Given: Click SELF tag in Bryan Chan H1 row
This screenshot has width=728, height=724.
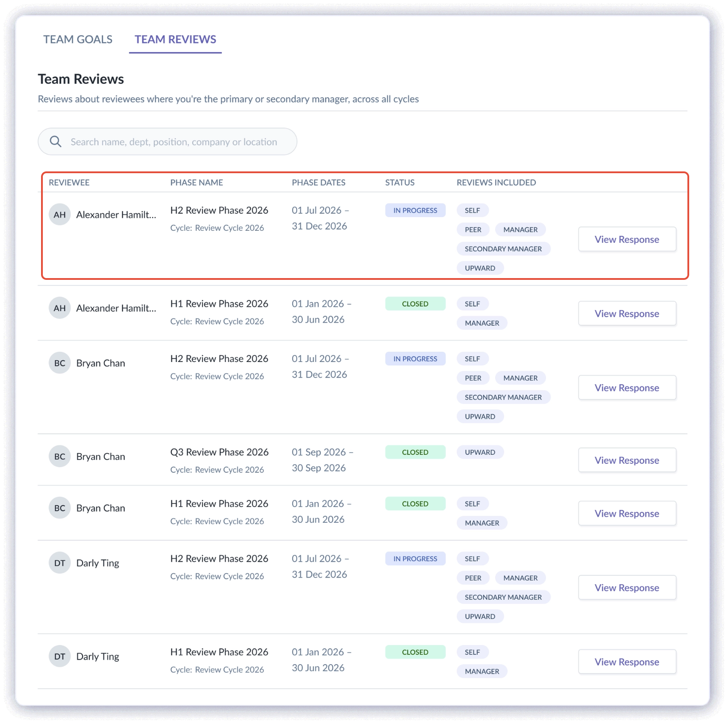Looking at the screenshot, I should (x=472, y=503).
